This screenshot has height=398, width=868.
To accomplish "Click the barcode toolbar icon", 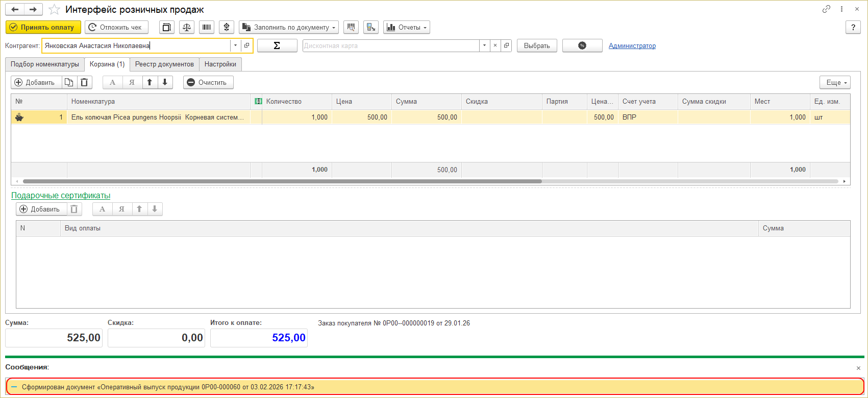I will pyautogui.click(x=207, y=27).
